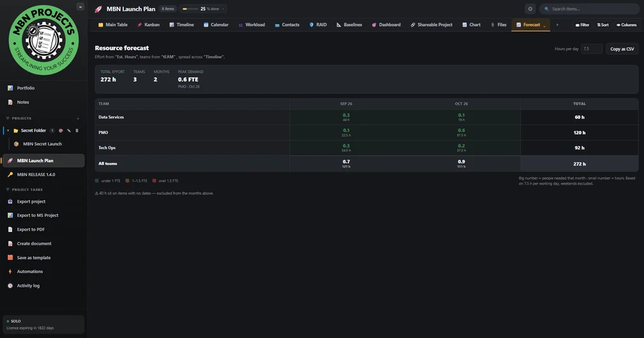Click All teams total 272 h

point(579,164)
